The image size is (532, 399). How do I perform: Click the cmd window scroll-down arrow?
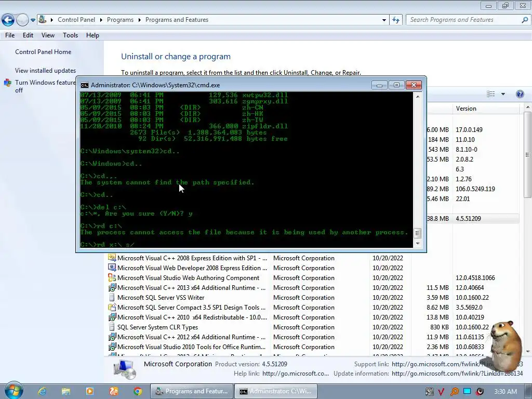pos(418,243)
